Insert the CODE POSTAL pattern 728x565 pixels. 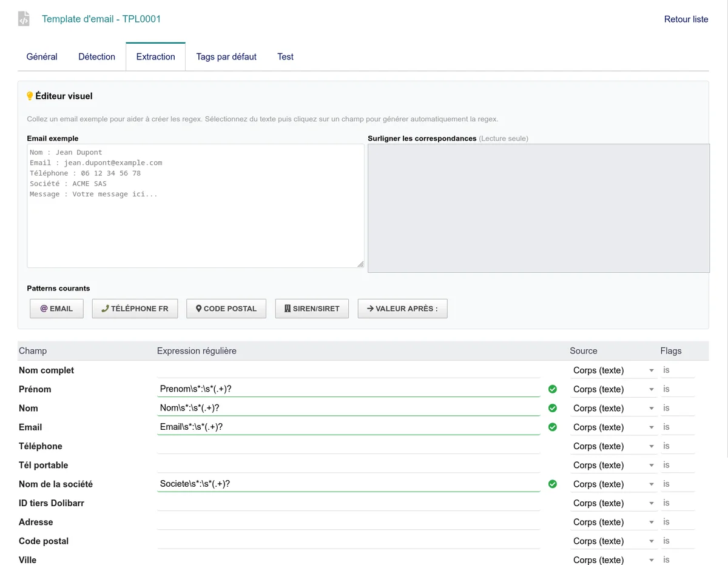(226, 309)
